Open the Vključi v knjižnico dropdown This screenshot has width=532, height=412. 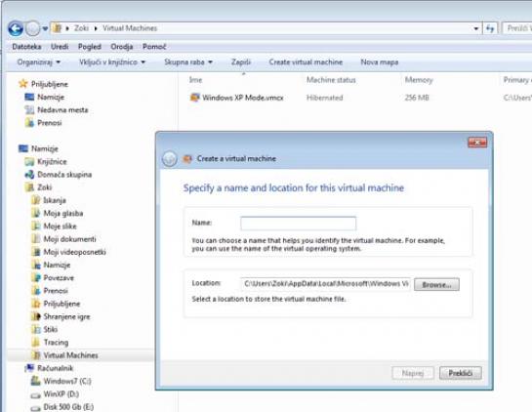click(x=112, y=62)
